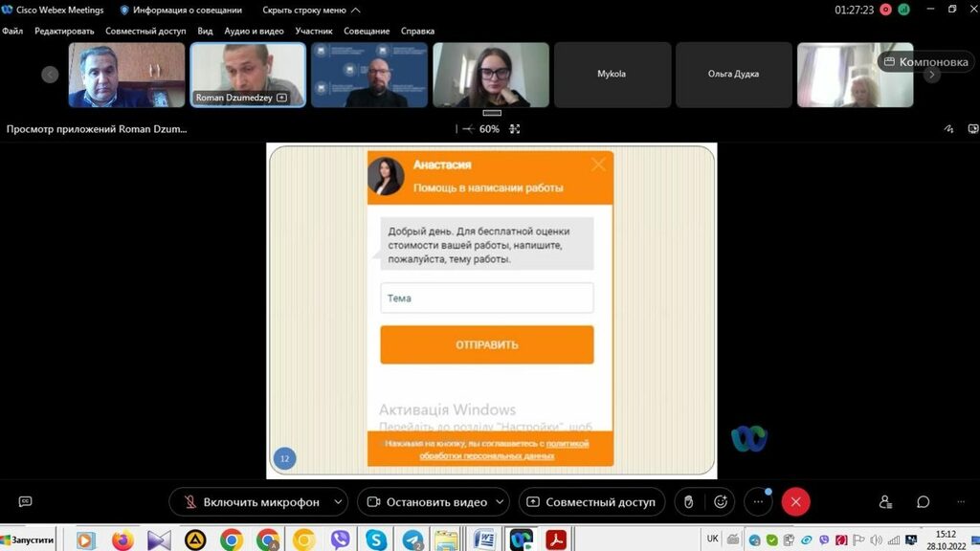Screen dimensions: 980x551
Task: Click the fit-to-viewer icon next to 60%
Action: coord(515,129)
